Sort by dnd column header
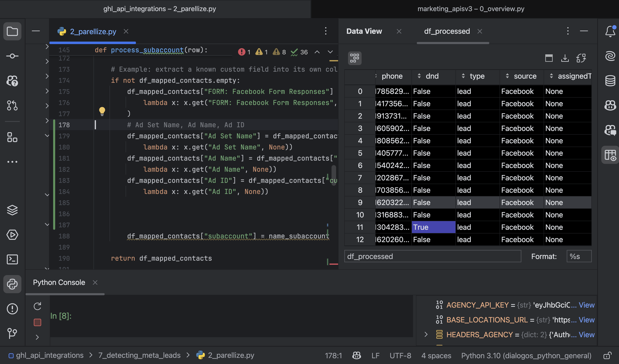619x364 pixels. (433, 76)
